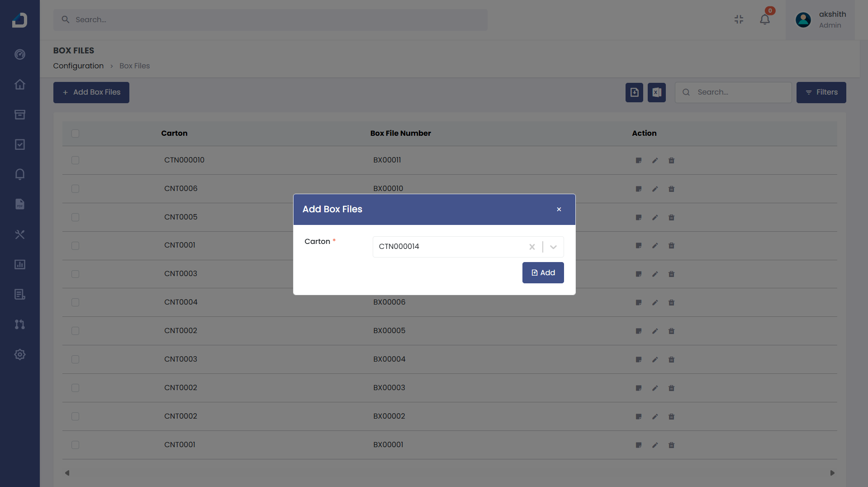Delete the BX00005 row

pyautogui.click(x=671, y=331)
